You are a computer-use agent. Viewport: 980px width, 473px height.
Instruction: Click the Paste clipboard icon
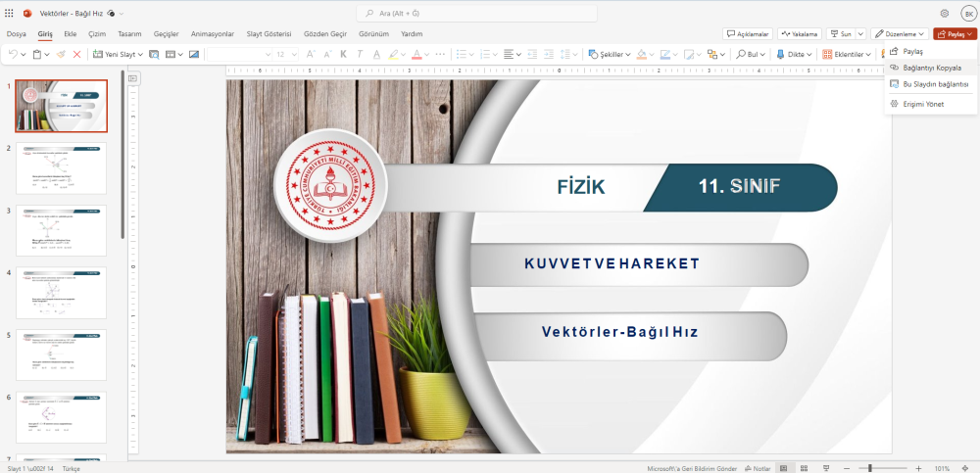tap(37, 55)
